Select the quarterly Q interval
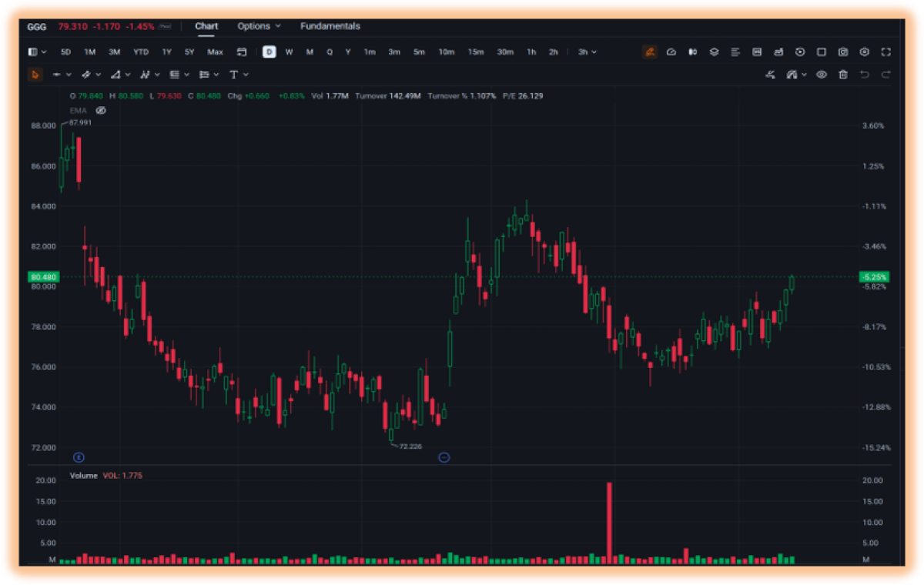 [x=330, y=52]
